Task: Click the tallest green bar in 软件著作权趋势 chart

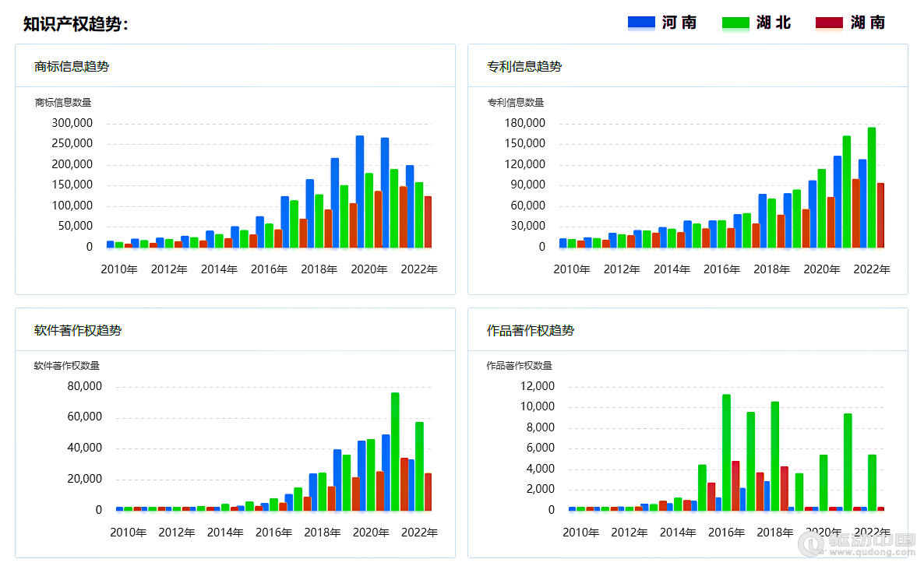Action: 395,452
